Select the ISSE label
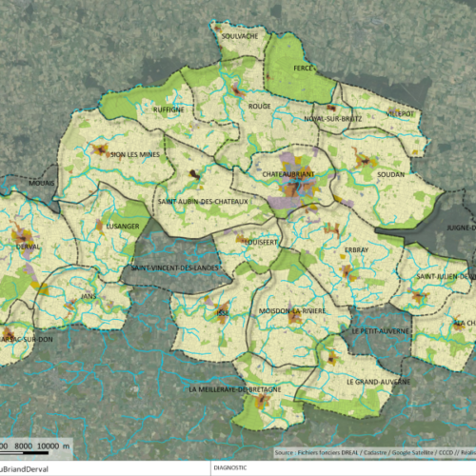The height and width of the screenshot is (476, 476). 222,313
